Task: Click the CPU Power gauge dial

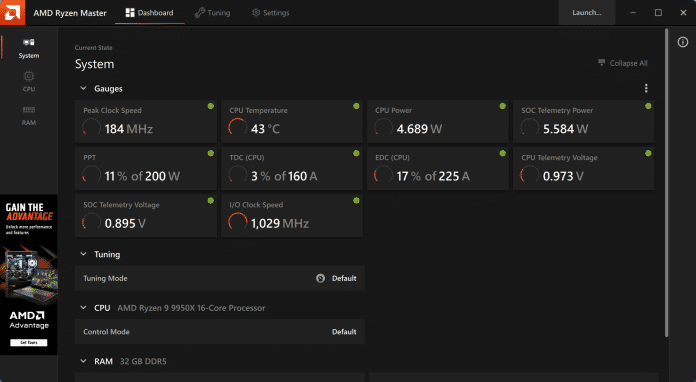Action: [x=383, y=128]
